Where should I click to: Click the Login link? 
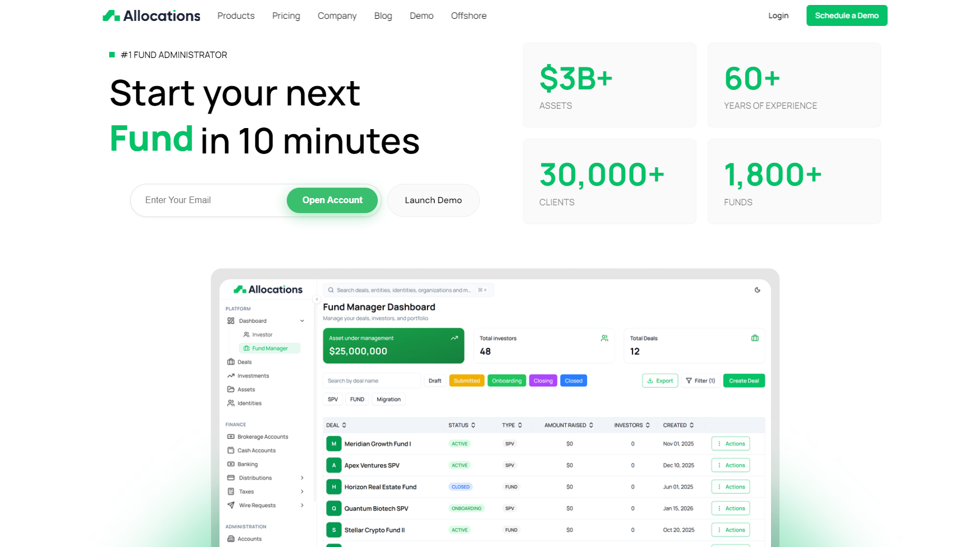tap(778, 15)
